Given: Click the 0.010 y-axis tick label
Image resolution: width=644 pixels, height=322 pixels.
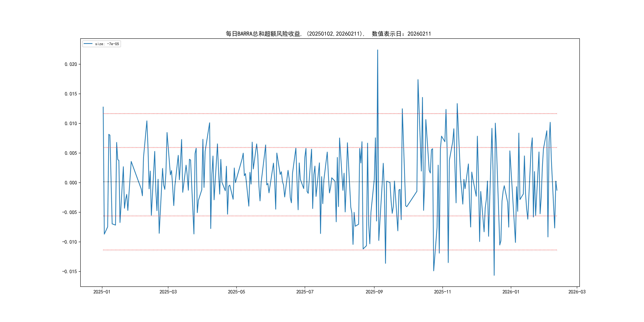Looking at the screenshot, I should [71, 123].
